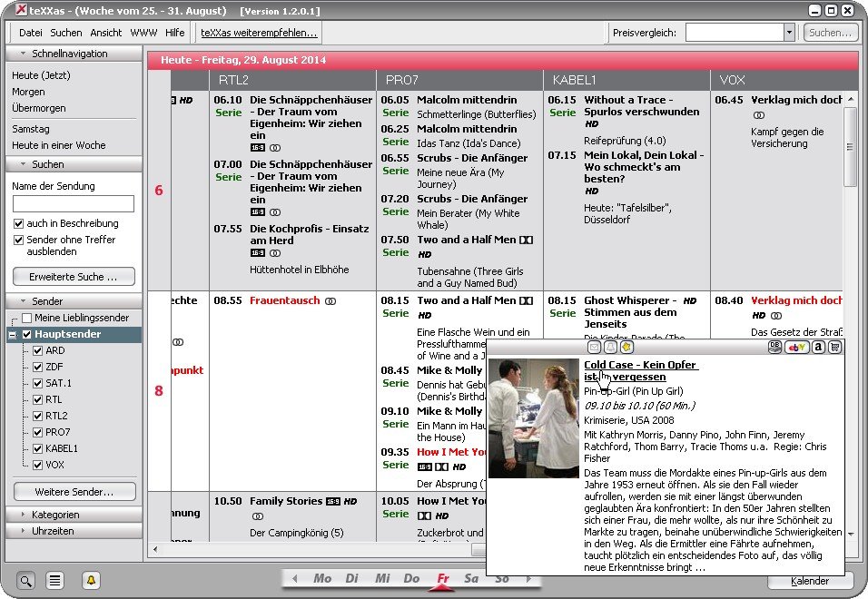Click the stereo icon under 06.45 Verklag mich doch
Image resolution: width=868 pixels, height=599 pixels.
click(x=759, y=115)
